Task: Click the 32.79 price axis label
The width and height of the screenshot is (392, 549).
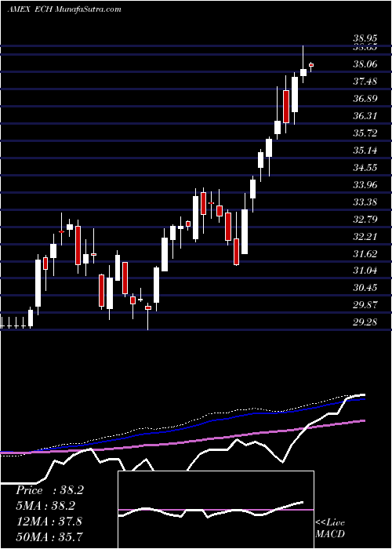Action: [365, 220]
